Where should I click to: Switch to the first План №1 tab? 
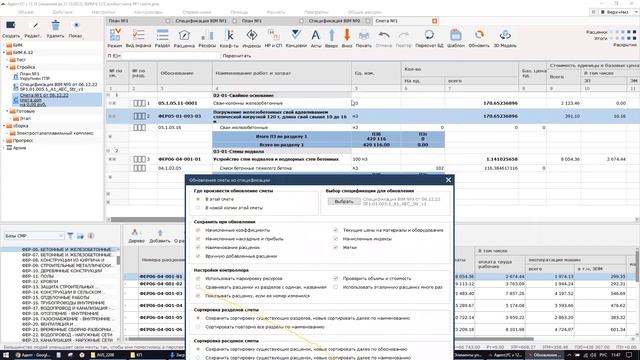tap(119, 20)
